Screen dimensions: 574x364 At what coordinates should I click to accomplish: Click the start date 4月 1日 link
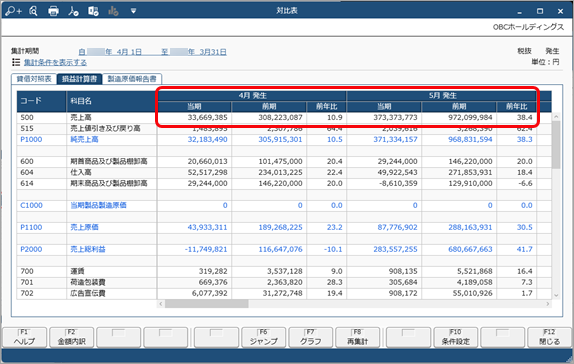coord(129,52)
